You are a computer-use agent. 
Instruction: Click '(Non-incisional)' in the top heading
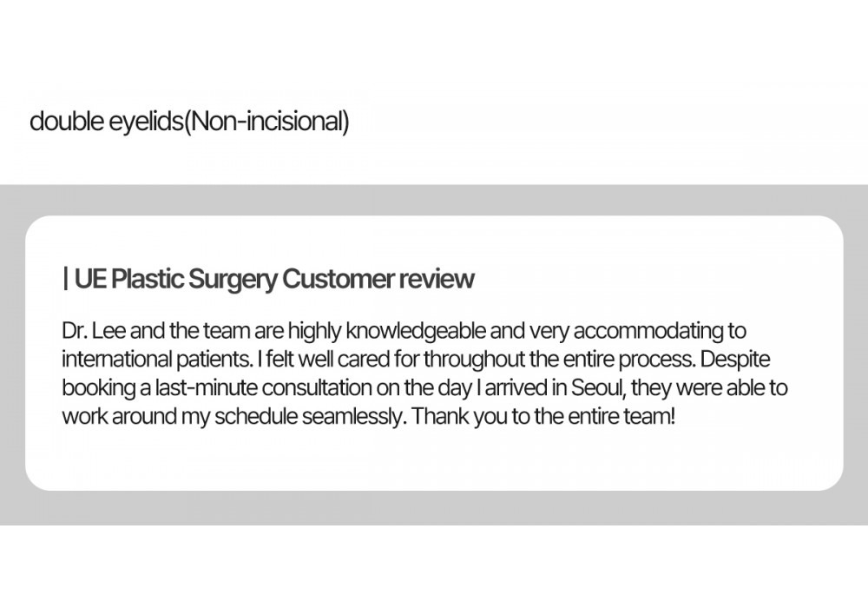click(266, 122)
